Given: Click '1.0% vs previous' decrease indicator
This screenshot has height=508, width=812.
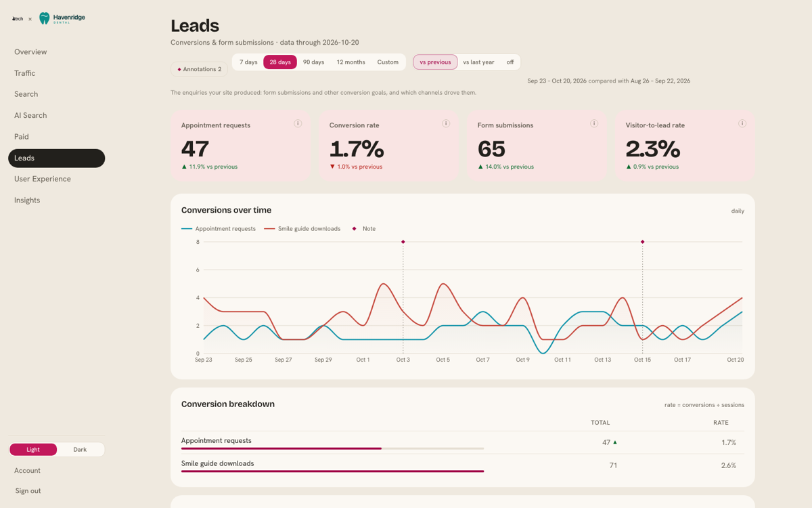Looking at the screenshot, I should (356, 167).
